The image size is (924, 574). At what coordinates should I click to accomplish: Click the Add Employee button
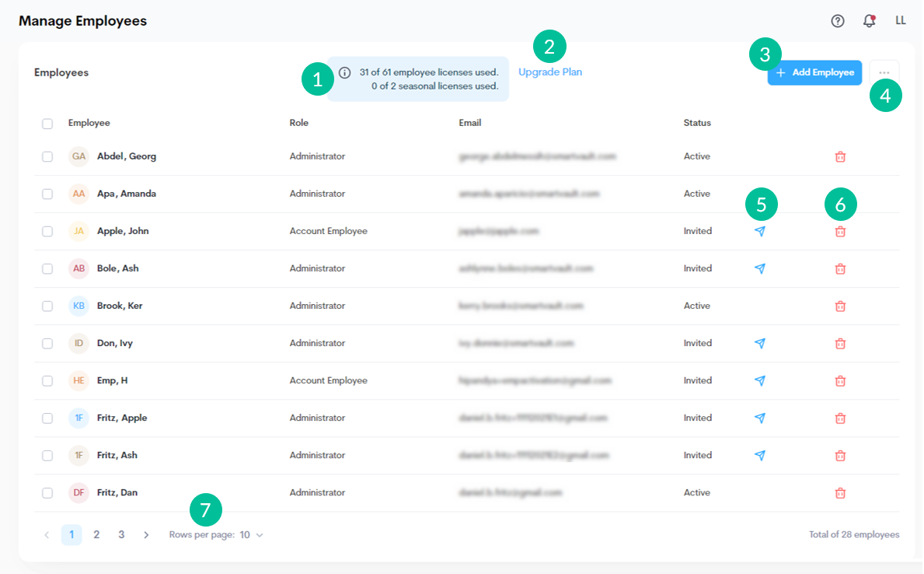[814, 72]
